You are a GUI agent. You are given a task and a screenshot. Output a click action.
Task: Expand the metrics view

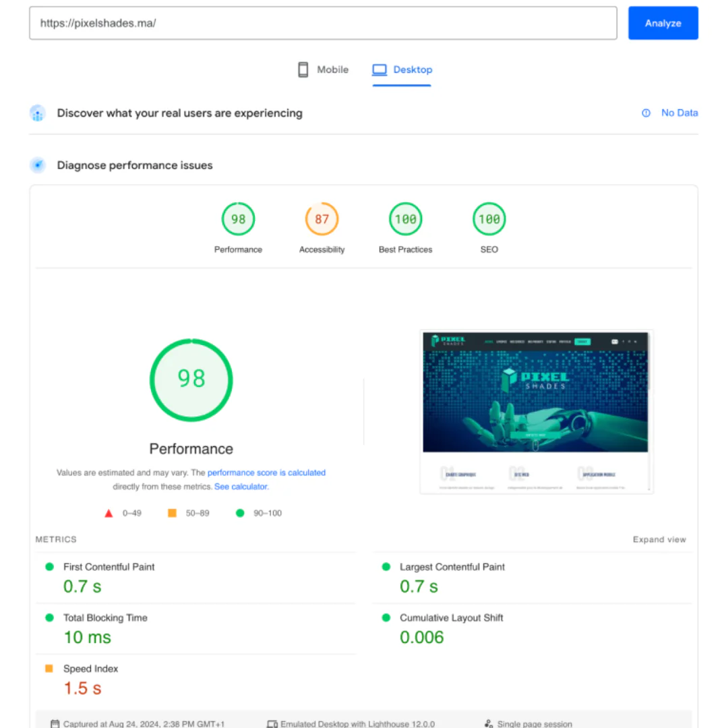click(659, 539)
